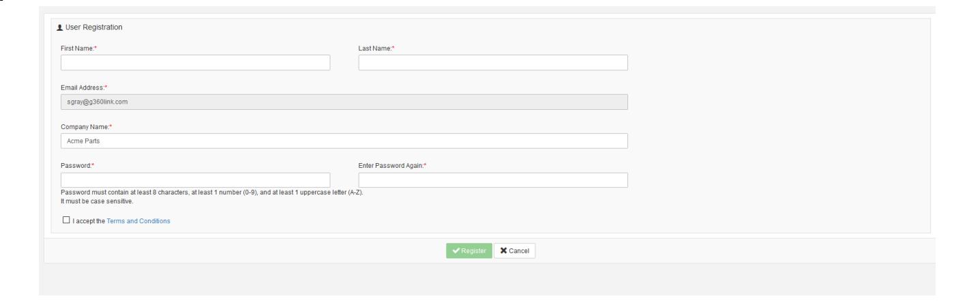980x303 pixels.
Task: Click the Last Name label text
Action: pyautogui.click(x=375, y=48)
